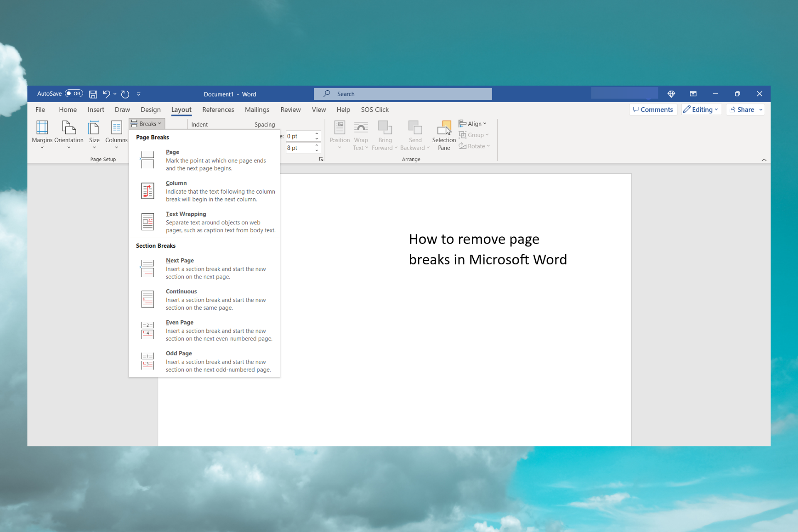Viewport: 798px width, 532px height.
Task: Open the References menu tab
Action: coord(218,109)
